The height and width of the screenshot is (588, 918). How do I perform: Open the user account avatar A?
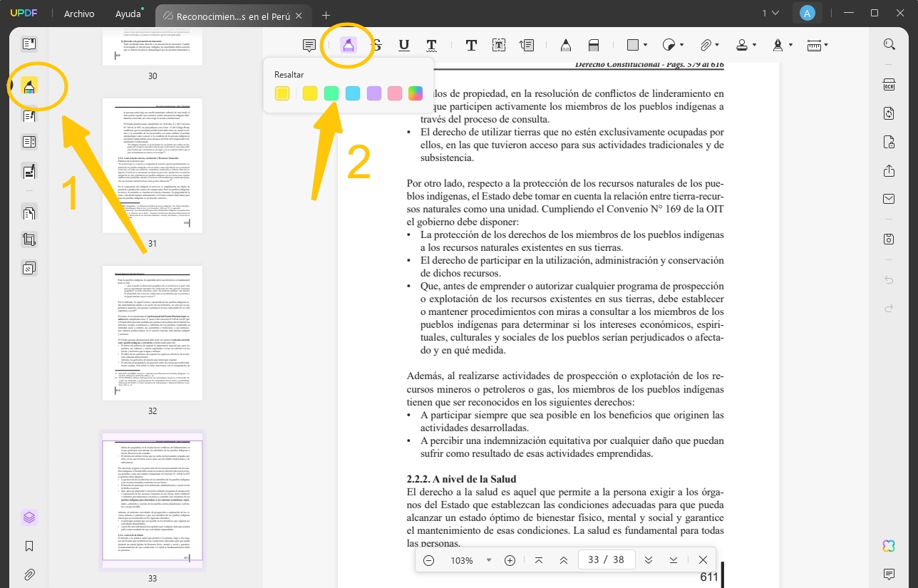click(807, 14)
